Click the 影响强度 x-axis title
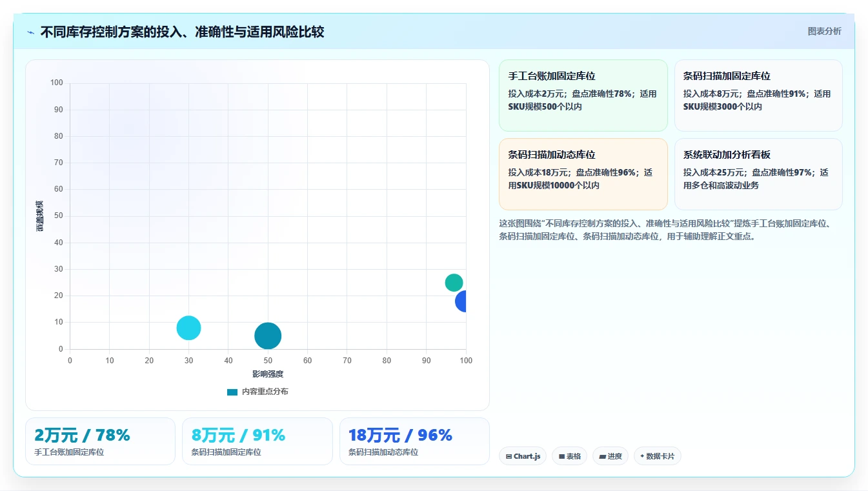 coord(268,374)
